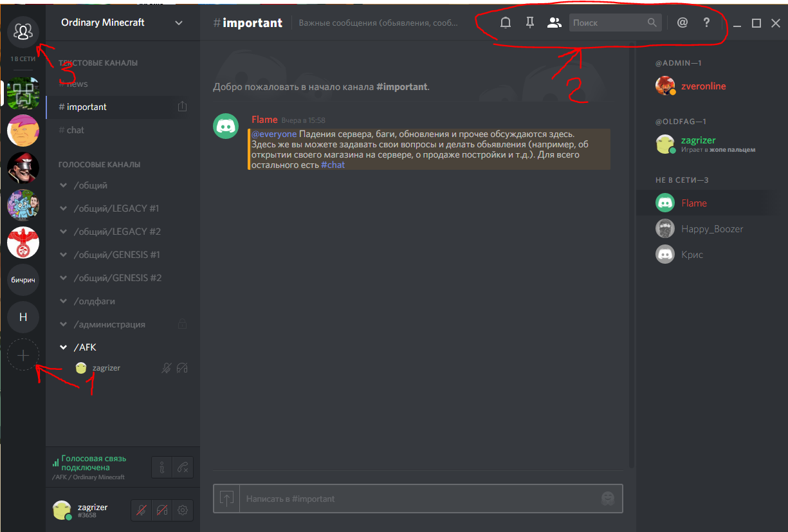
Task: Select the #important text channel
Action: coord(123,107)
